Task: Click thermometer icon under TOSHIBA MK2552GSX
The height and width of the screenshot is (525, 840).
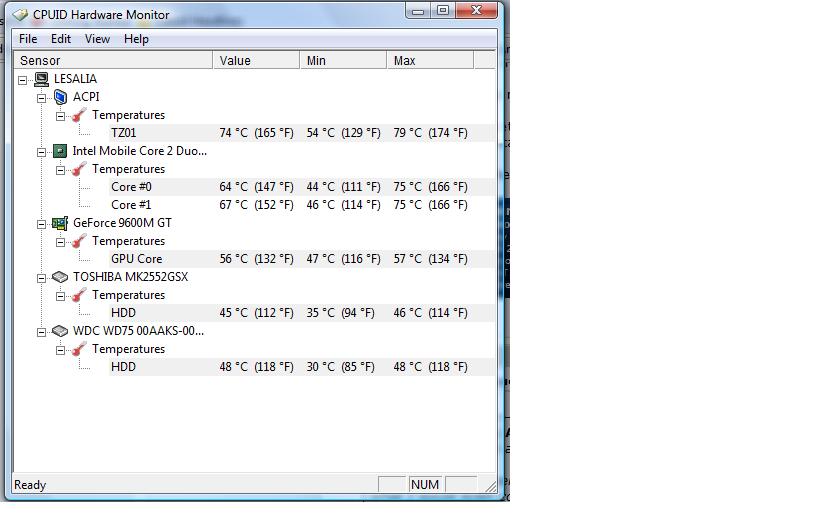Action: tap(79, 295)
